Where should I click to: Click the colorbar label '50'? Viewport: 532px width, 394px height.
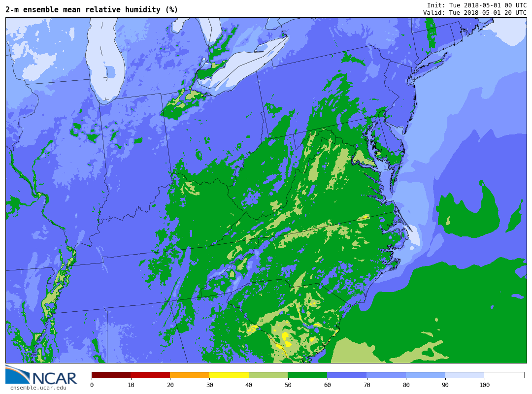tap(288, 385)
